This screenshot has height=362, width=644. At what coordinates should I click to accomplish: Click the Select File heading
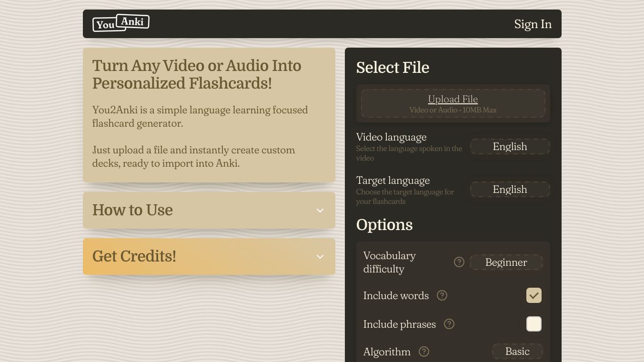[392, 68]
